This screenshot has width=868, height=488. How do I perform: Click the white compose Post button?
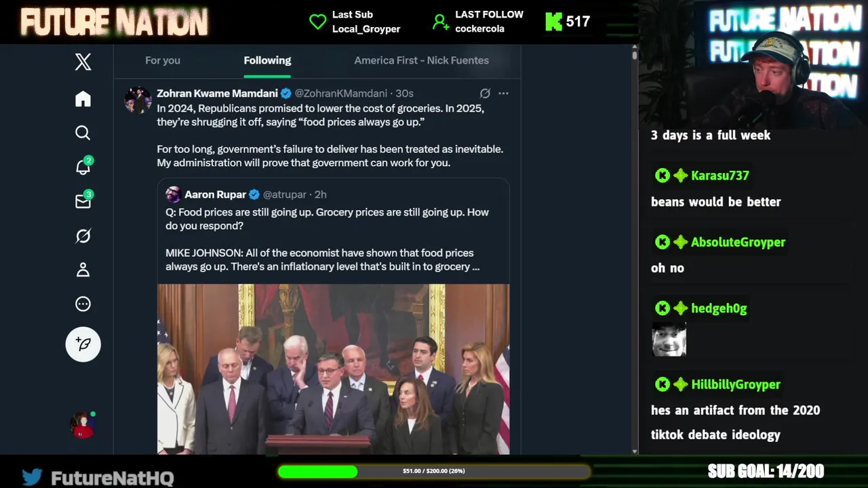coord(83,344)
